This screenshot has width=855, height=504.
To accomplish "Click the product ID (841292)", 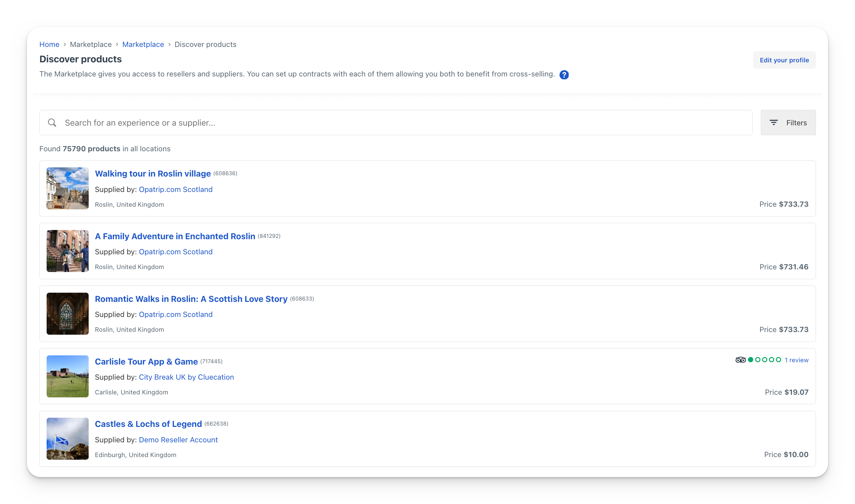I will [269, 236].
